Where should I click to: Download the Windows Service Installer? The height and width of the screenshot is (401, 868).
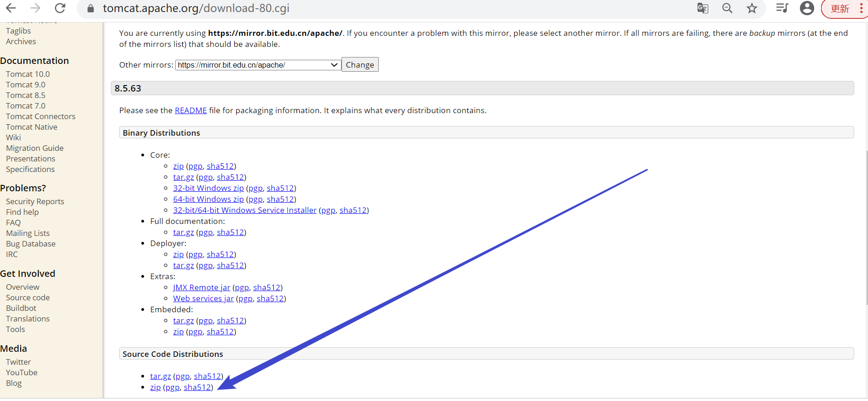244,210
